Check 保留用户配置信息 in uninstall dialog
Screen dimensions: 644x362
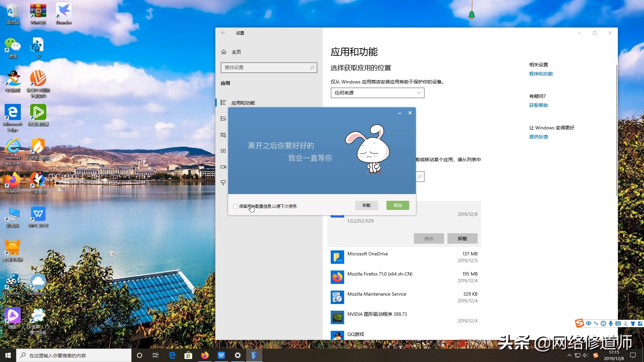[x=235, y=206]
